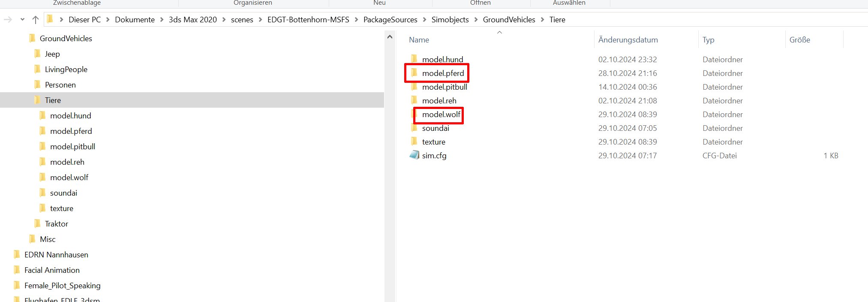
Task: Expand chevron after EDGT-Bottenhorn-MSFS breadcrumb
Action: tap(356, 20)
